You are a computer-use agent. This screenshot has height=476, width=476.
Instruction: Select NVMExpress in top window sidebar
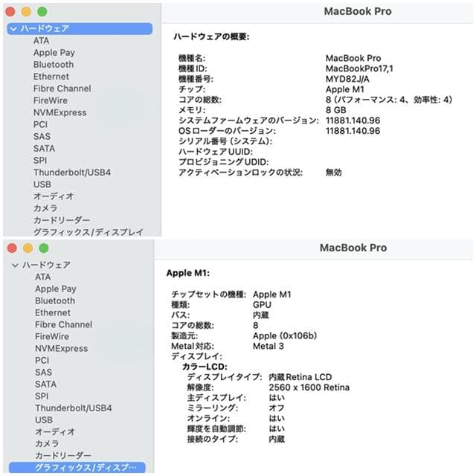pos(59,112)
